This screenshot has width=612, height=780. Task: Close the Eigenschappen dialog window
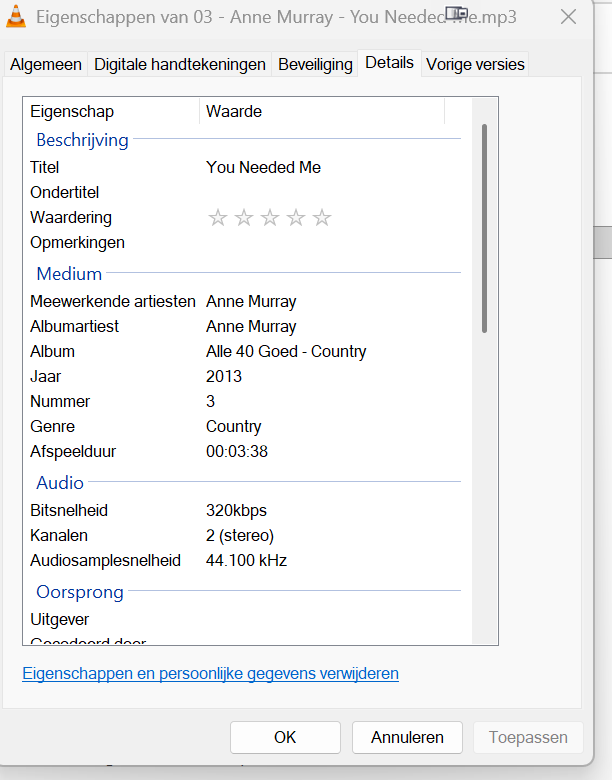pos(568,17)
